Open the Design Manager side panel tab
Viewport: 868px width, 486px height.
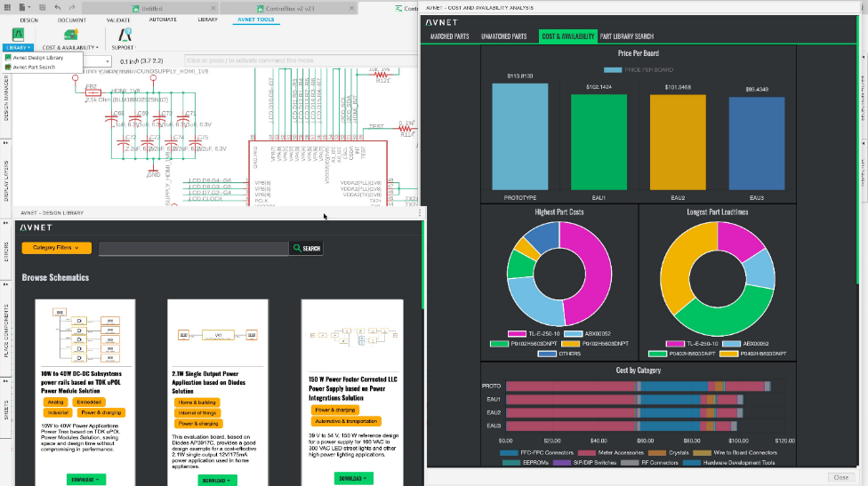coord(6,99)
